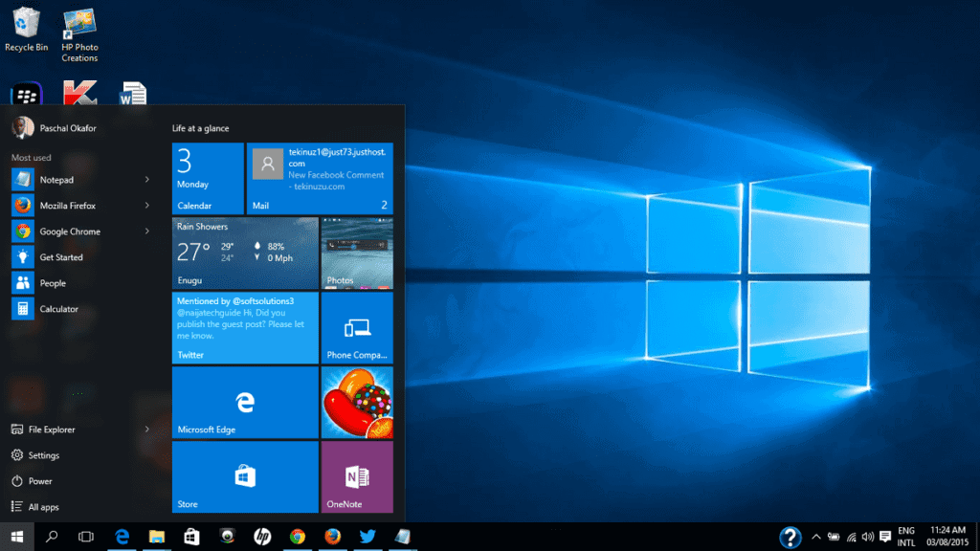
Task: Click the Windows Start button
Action: tap(17, 537)
